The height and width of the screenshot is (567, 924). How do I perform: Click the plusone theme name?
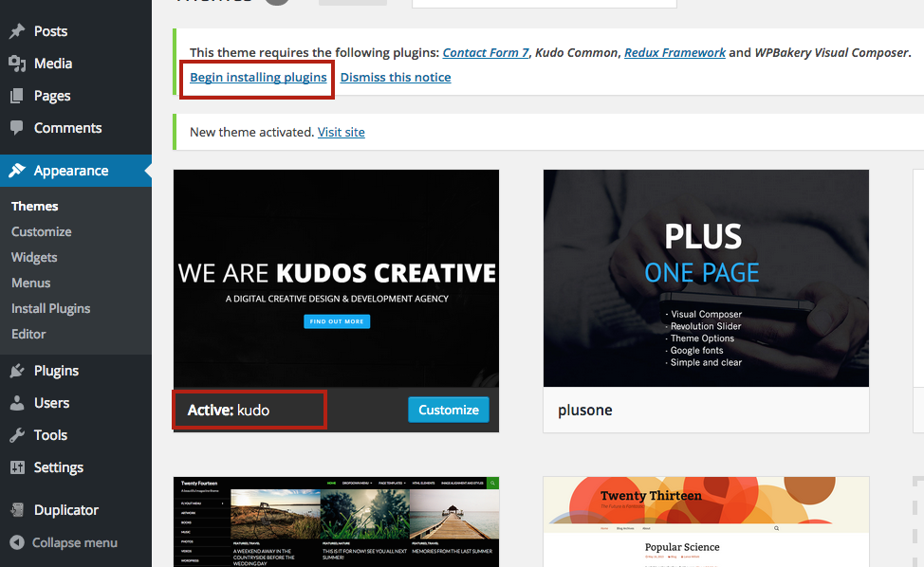(x=585, y=411)
